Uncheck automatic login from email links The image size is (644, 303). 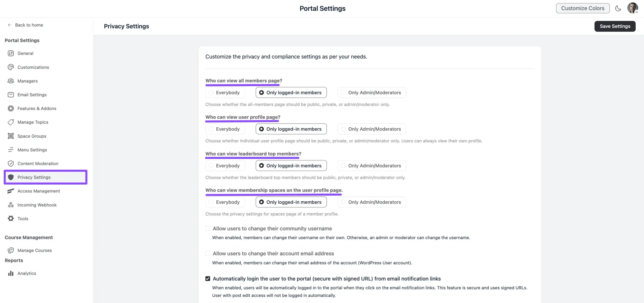pyautogui.click(x=208, y=279)
